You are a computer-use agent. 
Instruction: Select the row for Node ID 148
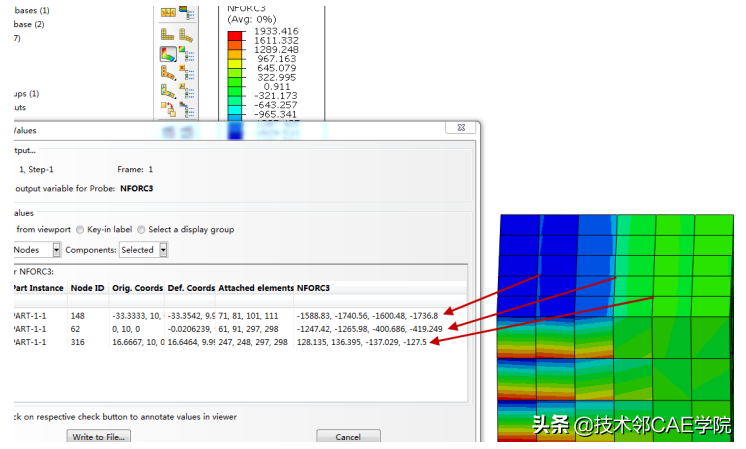(240, 316)
